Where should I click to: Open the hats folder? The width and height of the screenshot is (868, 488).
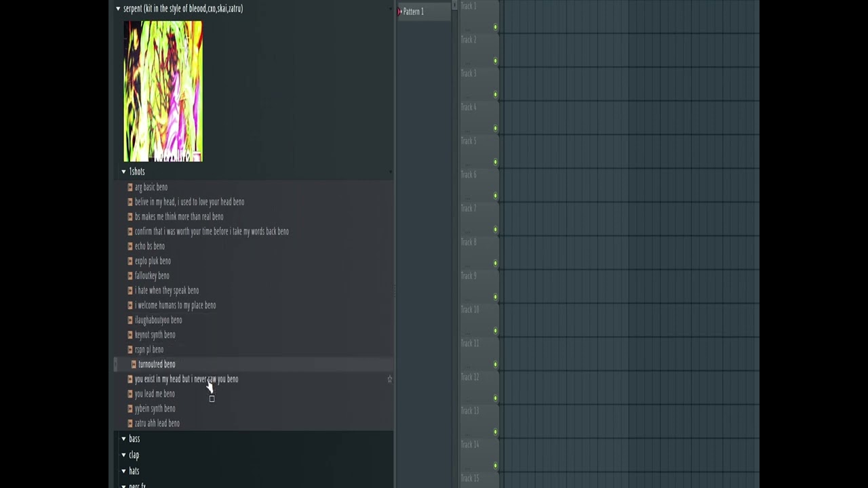(x=134, y=471)
